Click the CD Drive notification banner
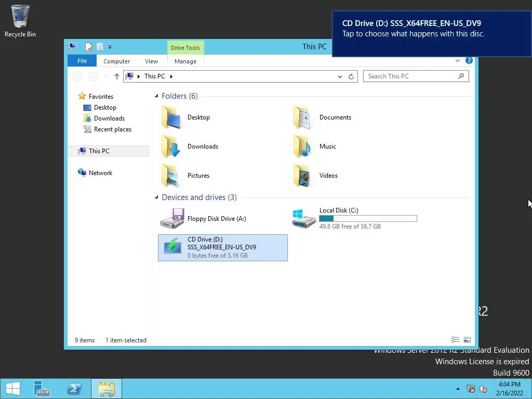Viewport: 532px width, 399px height. click(432, 34)
